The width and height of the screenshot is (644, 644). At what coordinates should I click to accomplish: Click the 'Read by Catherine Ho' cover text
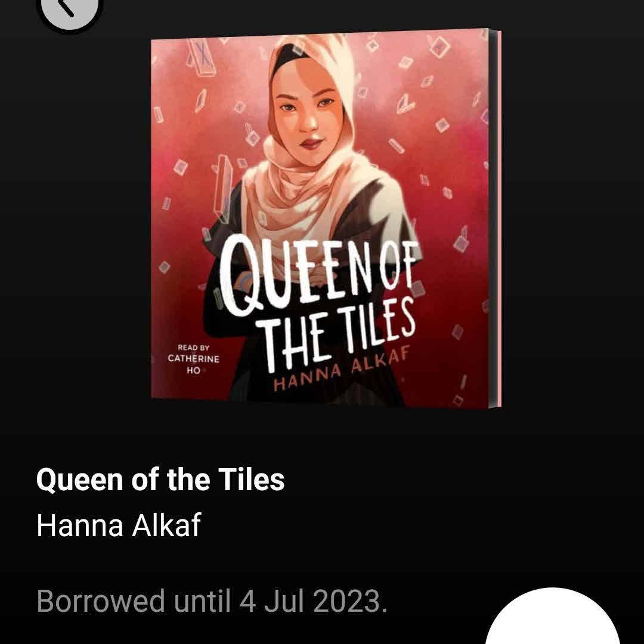[x=193, y=359]
